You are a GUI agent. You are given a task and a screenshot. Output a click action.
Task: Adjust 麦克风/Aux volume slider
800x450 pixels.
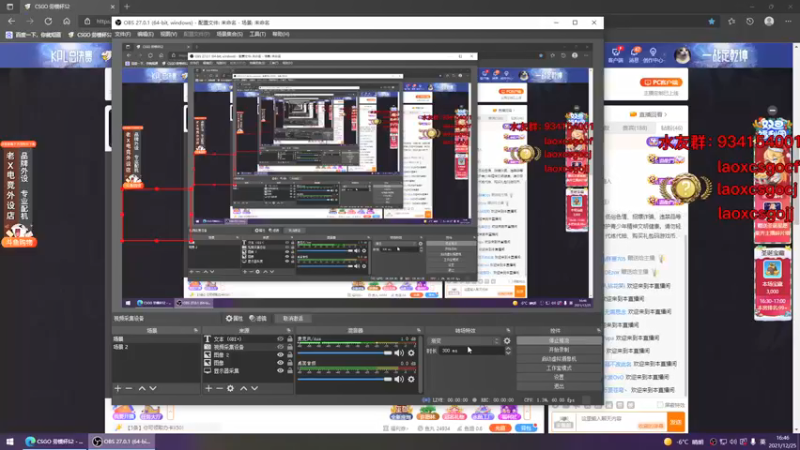345,353
